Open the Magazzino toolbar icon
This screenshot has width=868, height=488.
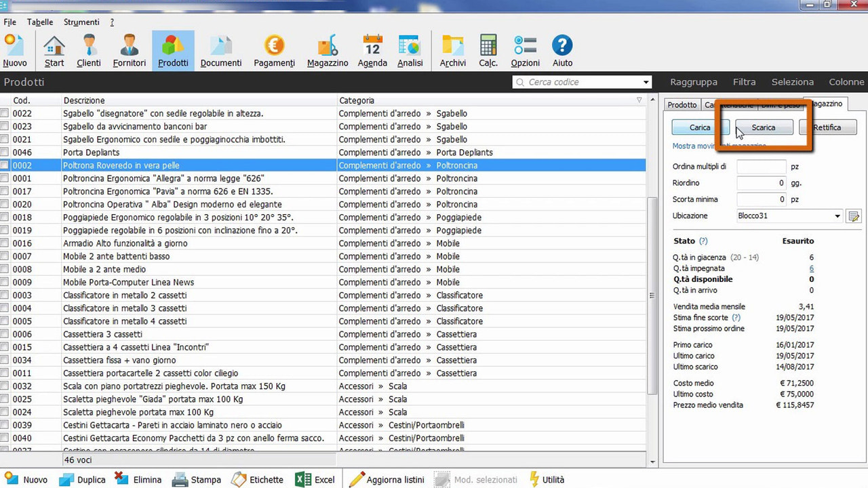[x=328, y=49]
